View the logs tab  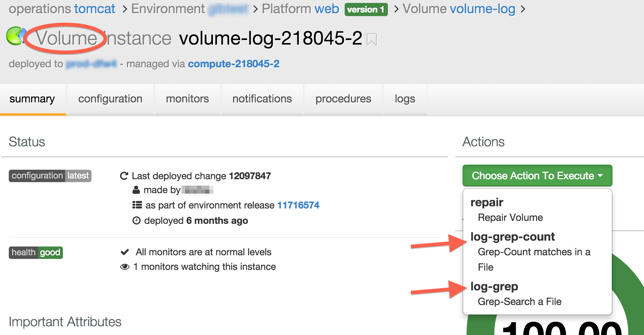click(405, 99)
